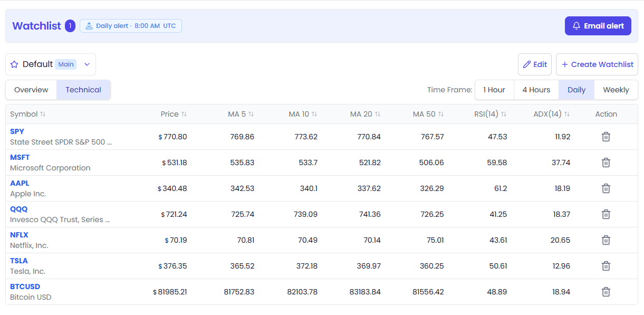This screenshot has height=315, width=644.
Task: Click the Main tag label
Action: pyautogui.click(x=66, y=64)
